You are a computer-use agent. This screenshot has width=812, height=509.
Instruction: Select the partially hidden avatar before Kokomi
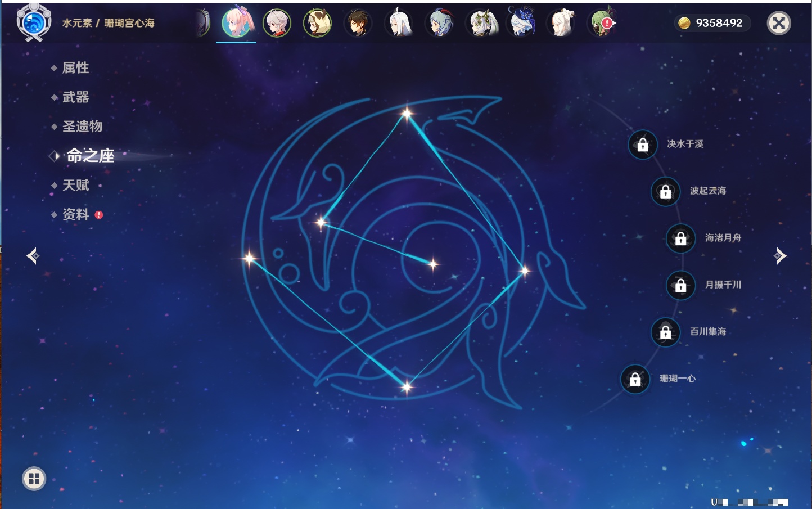(204, 23)
